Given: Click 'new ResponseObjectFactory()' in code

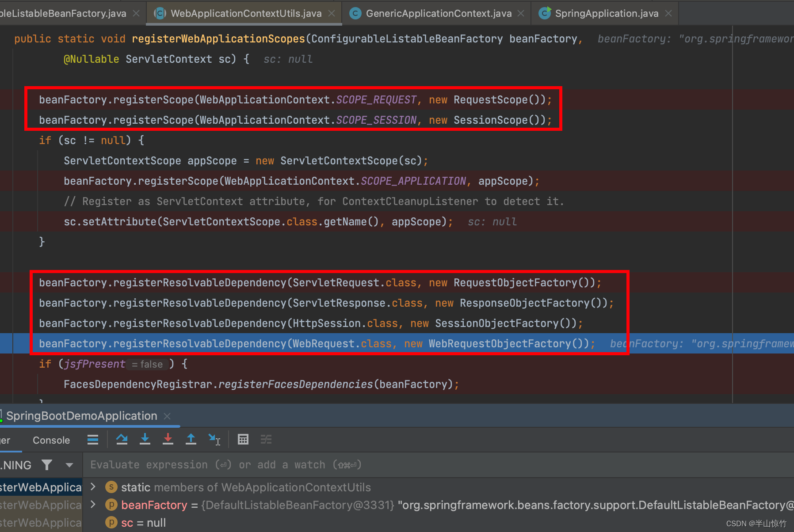Looking at the screenshot, I should pos(521,303).
